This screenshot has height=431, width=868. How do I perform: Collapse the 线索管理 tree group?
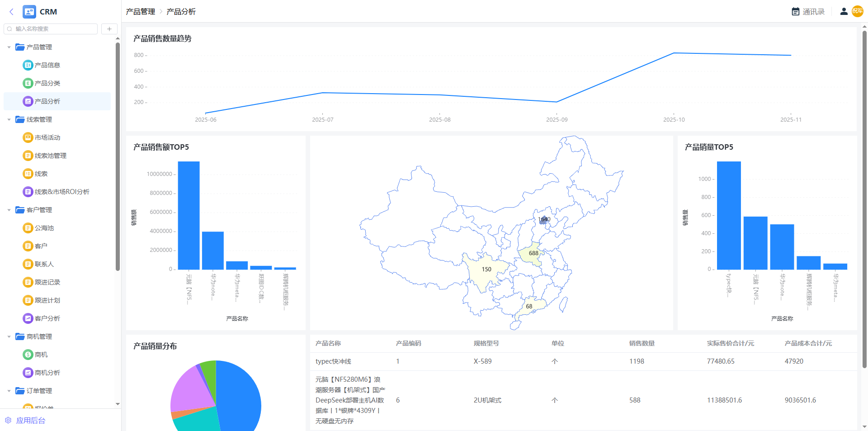(x=9, y=119)
